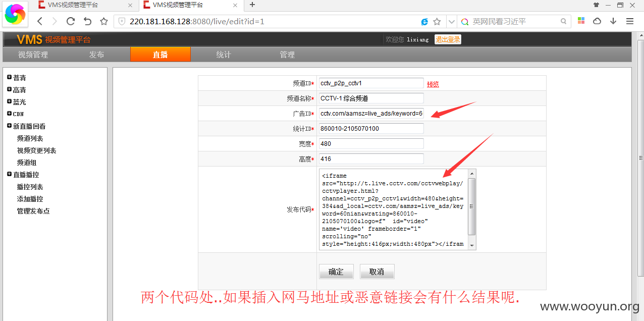This screenshot has width=644, height=321.
Task: Click the 确定 confirm button
Action: 336,272
